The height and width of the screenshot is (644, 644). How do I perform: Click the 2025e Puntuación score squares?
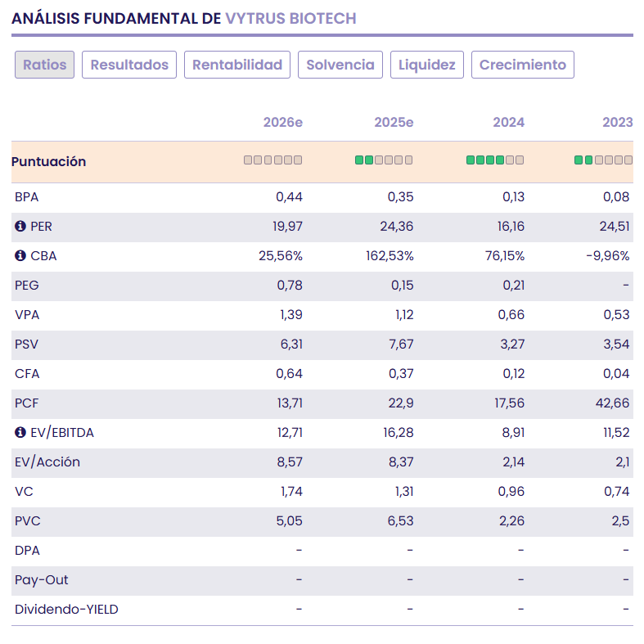[384, 160]
